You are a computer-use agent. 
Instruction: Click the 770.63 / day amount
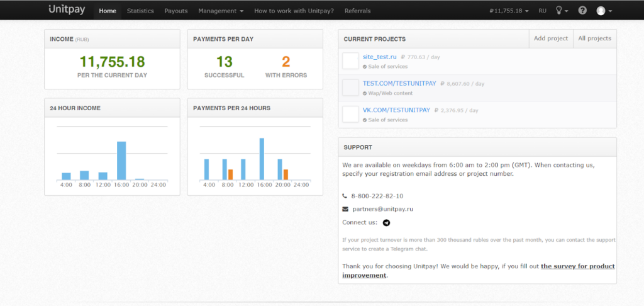click(x=420, y=57)
